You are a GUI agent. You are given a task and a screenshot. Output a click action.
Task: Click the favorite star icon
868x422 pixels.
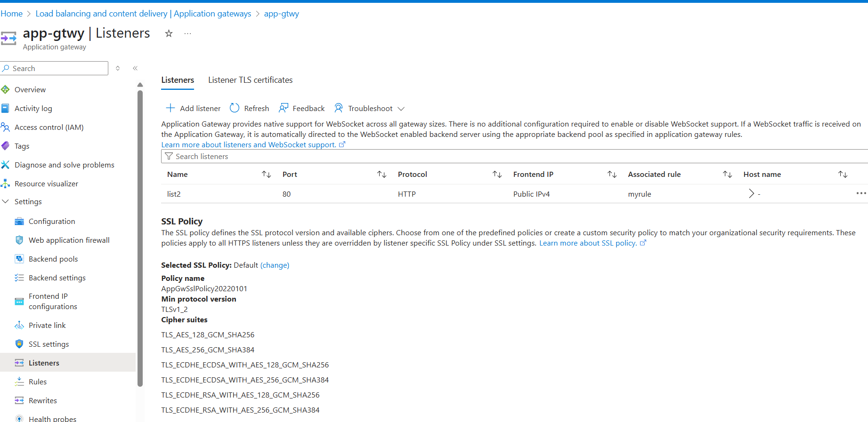coord(169,33)
